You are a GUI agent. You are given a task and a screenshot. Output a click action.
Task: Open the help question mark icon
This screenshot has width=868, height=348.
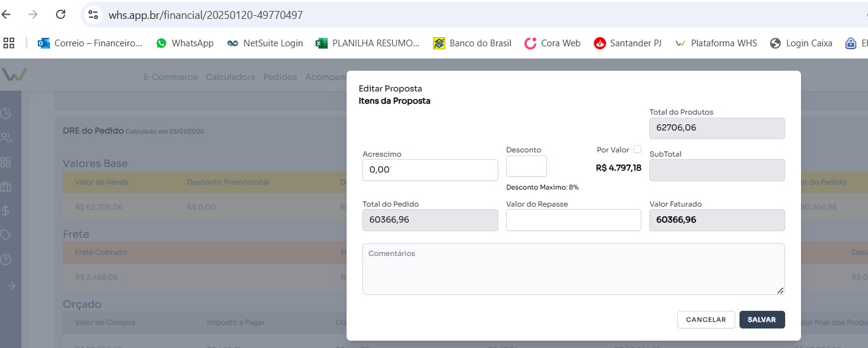(6, 260)
